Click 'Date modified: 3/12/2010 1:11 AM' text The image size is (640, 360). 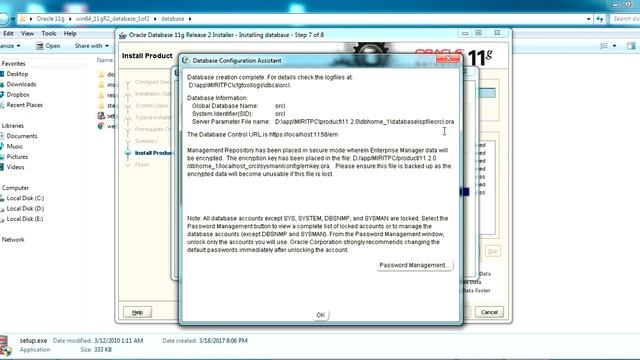pos(98,340)
